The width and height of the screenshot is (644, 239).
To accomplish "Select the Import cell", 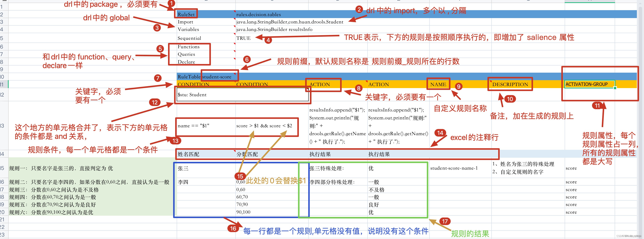I will pyautogui.click(x=206, y=22).
